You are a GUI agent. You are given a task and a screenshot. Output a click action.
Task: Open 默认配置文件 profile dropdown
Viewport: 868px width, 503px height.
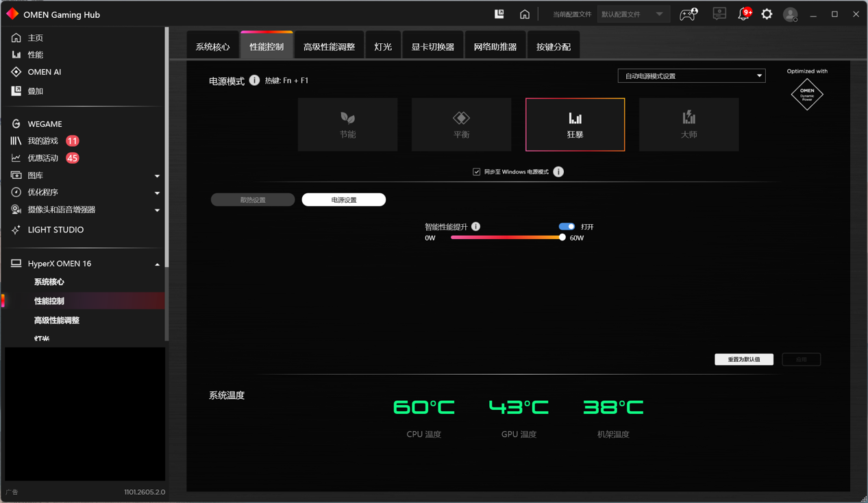pos(632,14)
